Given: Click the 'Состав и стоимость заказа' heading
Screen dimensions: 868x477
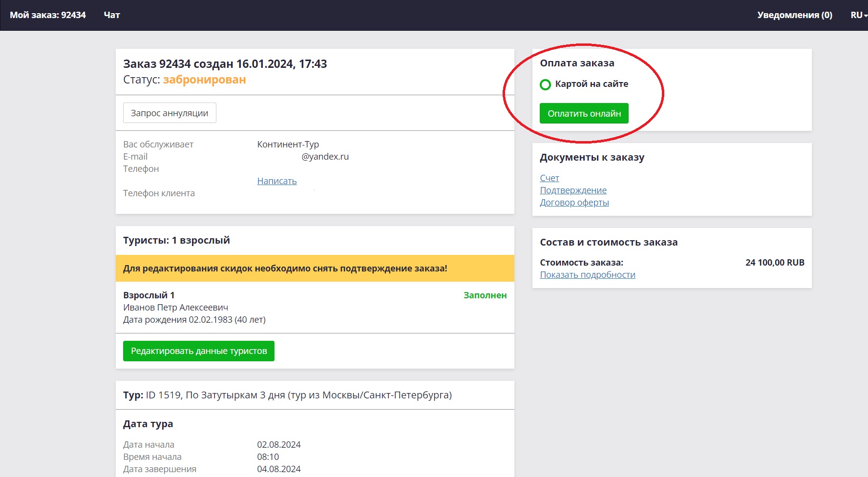Looking at the screenshot, I should click(609, 242).
